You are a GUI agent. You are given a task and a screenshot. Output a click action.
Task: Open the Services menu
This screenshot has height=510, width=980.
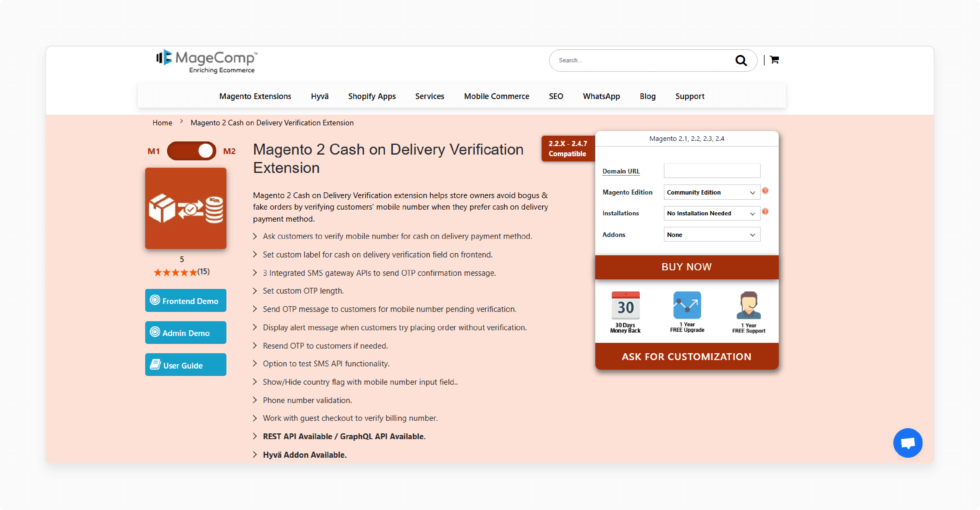pos(430,96)
